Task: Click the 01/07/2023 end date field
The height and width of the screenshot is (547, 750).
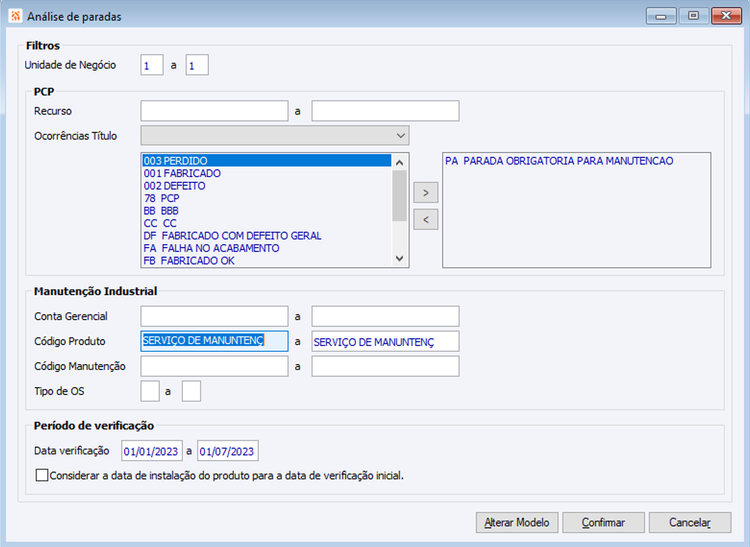Action: point(228,451)
